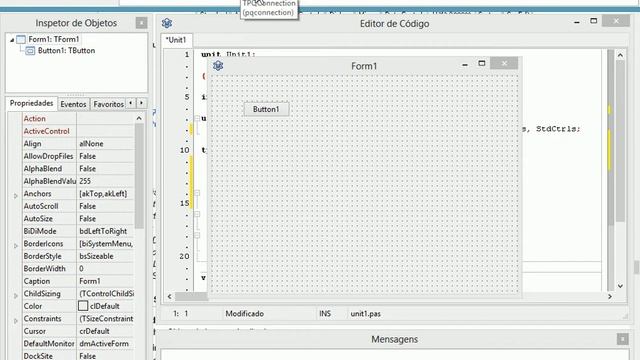Expand the ChildSizing property
The width and height of the screenshot is (640, 360).
(16, 296)
